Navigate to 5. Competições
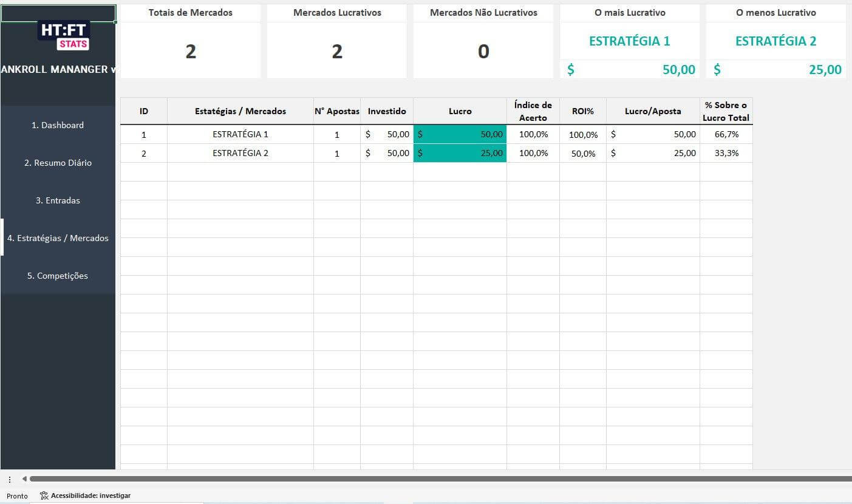The height and width of the screenshot is (504, 852). coord(58,276)
